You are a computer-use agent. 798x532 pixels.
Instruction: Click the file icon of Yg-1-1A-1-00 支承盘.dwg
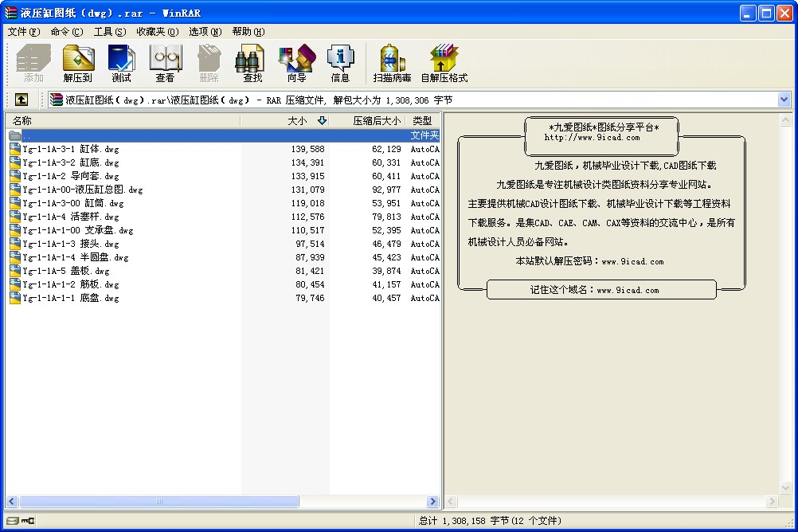(15, 230)
